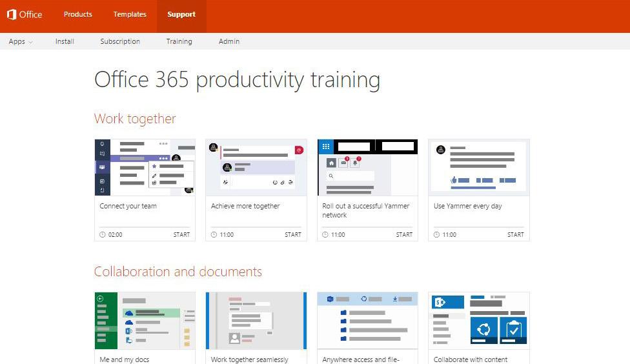
Task: Click the Office 365 productivity training title
Action: point(237,80)
